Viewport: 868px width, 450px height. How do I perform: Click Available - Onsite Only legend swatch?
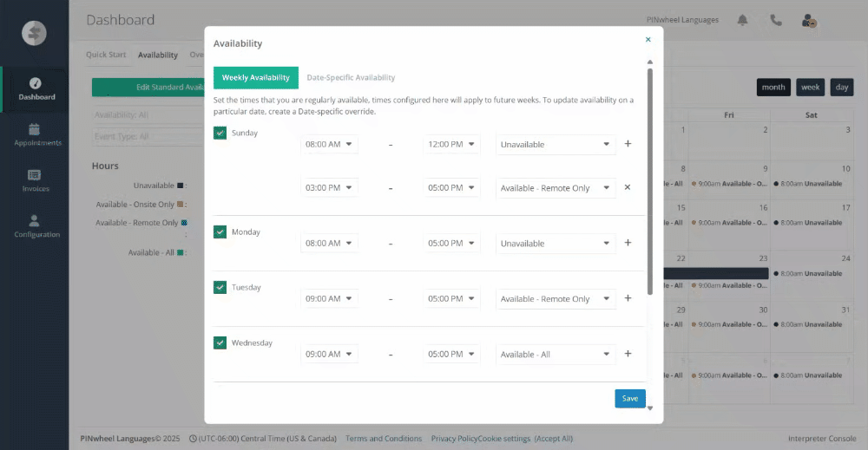click(x=180, y=204)
